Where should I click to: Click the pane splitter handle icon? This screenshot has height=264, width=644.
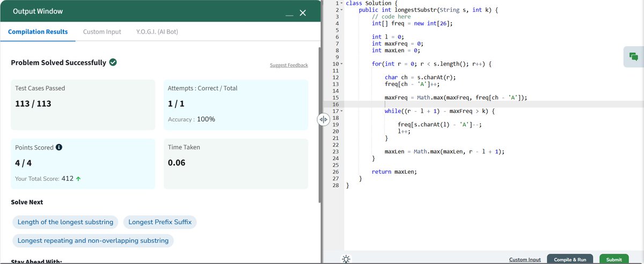point(323,119)
